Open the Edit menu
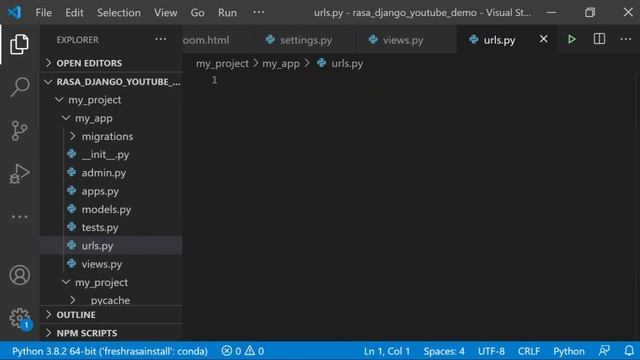This screenshot has height=360, width=640. (74, 13)
